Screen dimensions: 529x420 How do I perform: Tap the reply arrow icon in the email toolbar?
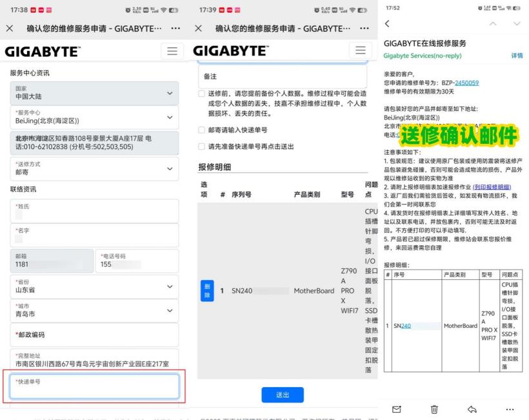click(472, 409)
